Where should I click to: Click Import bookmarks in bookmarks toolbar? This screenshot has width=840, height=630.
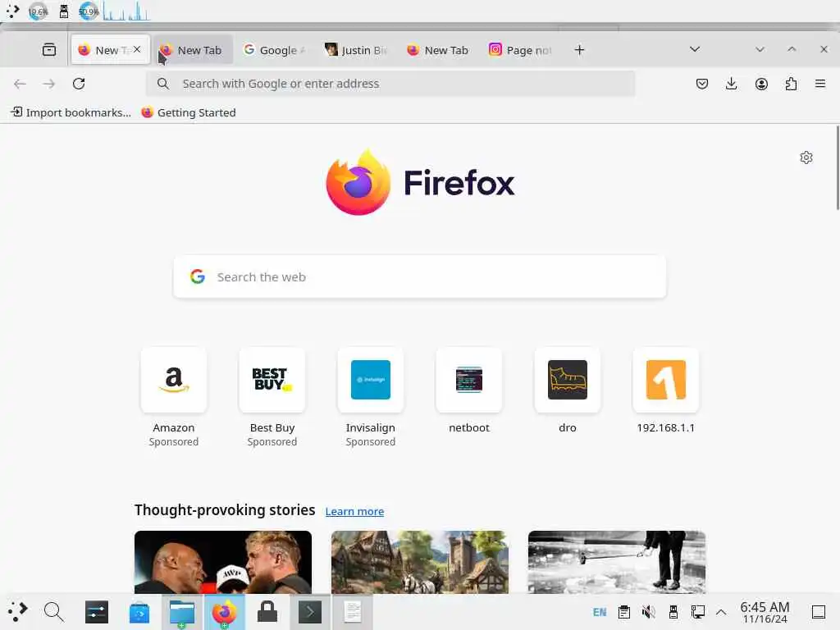71,112
